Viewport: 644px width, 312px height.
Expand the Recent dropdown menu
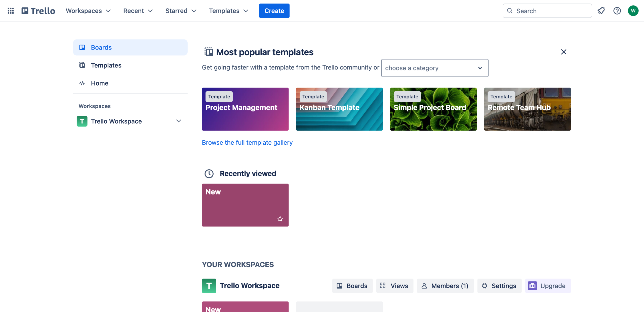tap(138, 11)
